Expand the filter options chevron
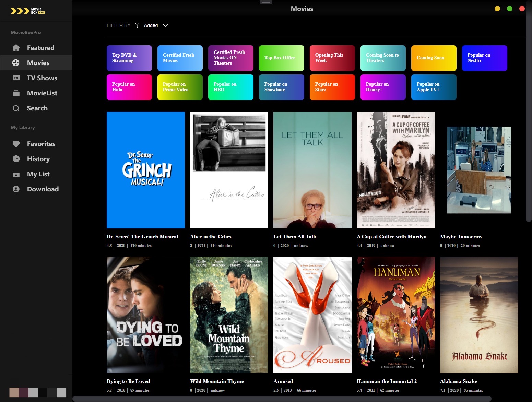The height and width of the screenshot is (402, 532). tap(165, 25)
